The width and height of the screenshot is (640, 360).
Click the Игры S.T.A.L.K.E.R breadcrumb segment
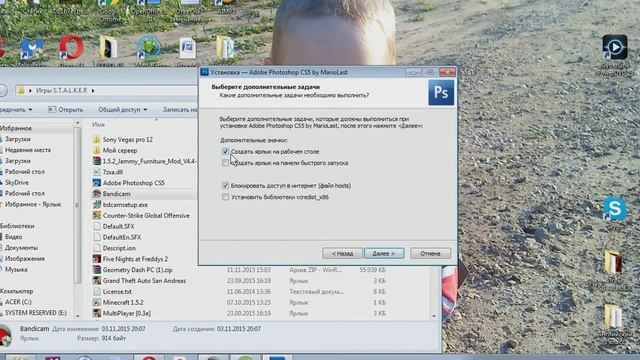coord(62,90)
